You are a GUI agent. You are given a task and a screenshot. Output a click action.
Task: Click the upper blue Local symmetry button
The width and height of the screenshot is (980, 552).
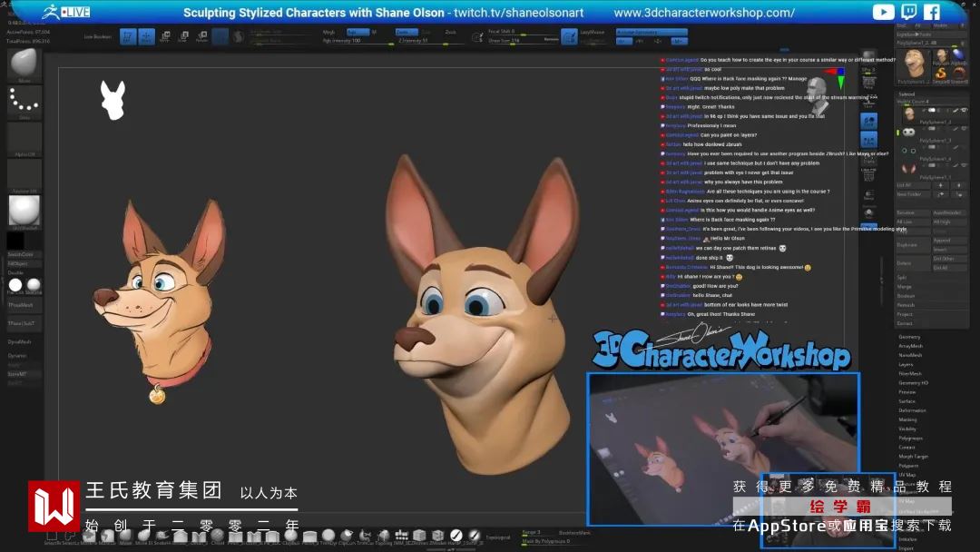868,121
